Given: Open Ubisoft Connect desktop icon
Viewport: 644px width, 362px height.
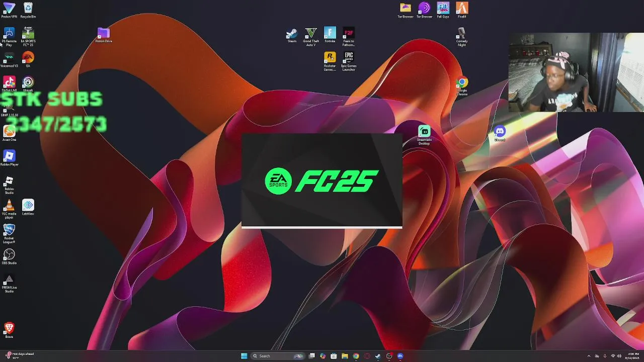Looking at the screenshot, I should (28, 84).
